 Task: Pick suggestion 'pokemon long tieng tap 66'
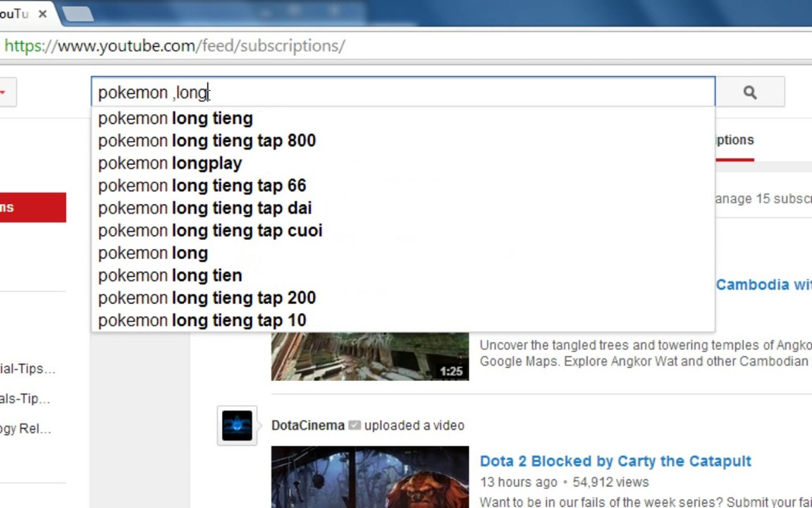[x=403, y=186]
